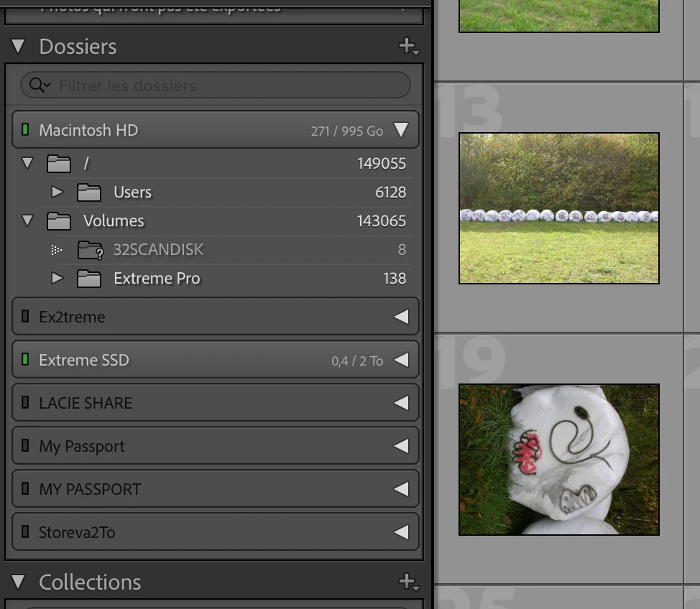This screenshot has width=700, height=609.
Task: Expand the Storeva2To volume arrow
Action: coord(401,532)
